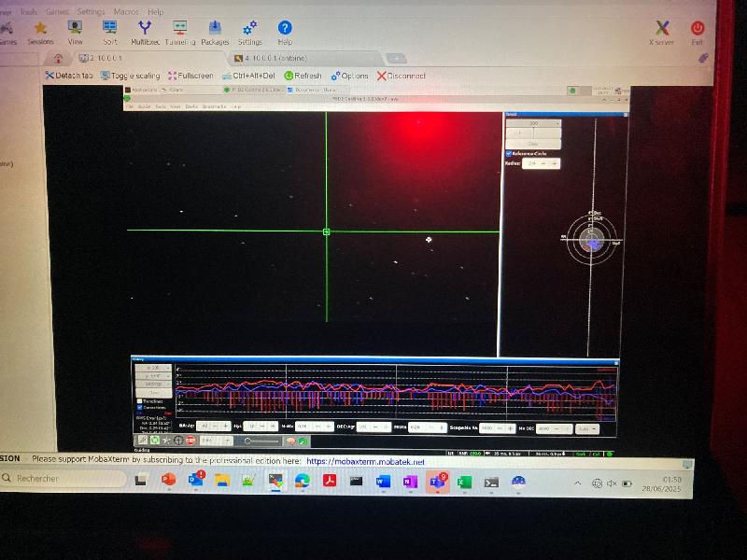Image resolution: width=747 pixels, height=560 pixels.
Task: Click the MobaXterm View toolbar icon
Action: tap(75, 33)
